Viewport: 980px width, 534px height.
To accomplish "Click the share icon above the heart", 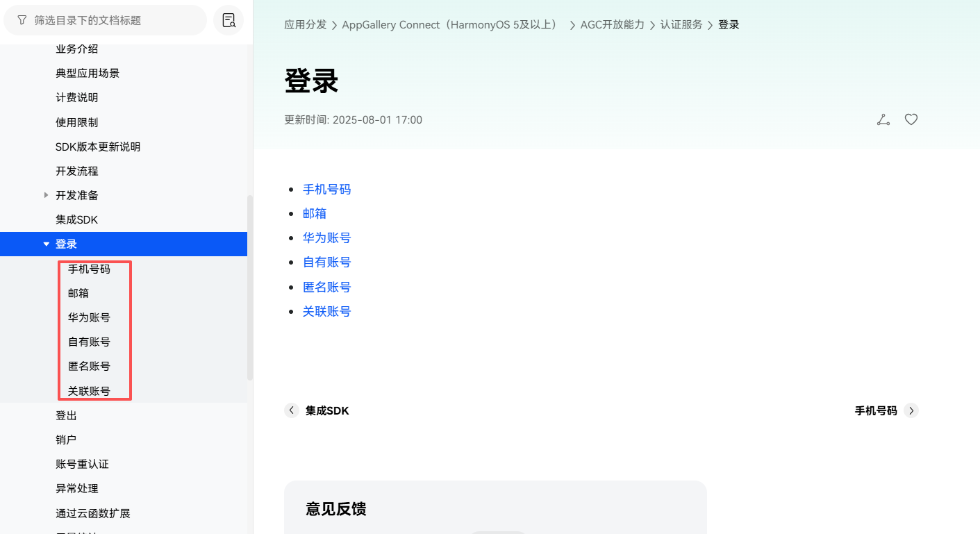I will pos(883,119).
